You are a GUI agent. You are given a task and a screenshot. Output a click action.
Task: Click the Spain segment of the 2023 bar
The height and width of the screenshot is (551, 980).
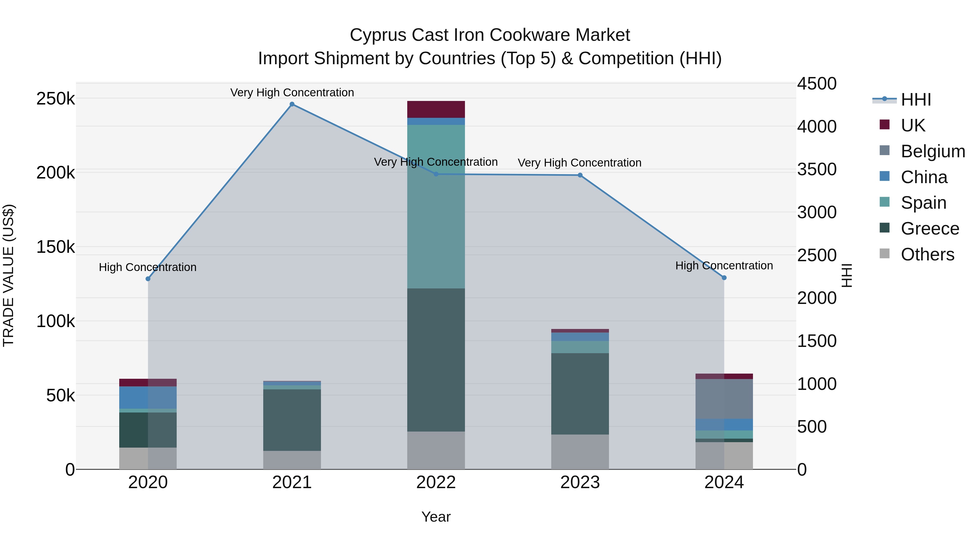tap(580, 347)
